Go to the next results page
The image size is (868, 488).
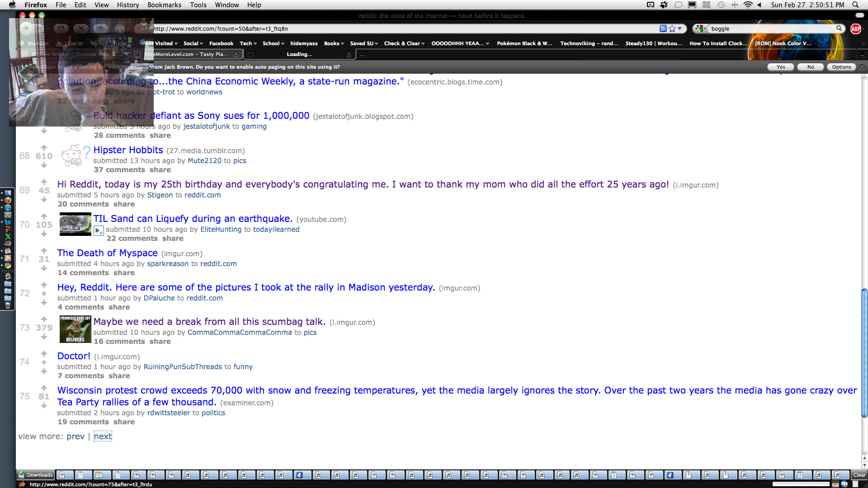pos(103,436)
